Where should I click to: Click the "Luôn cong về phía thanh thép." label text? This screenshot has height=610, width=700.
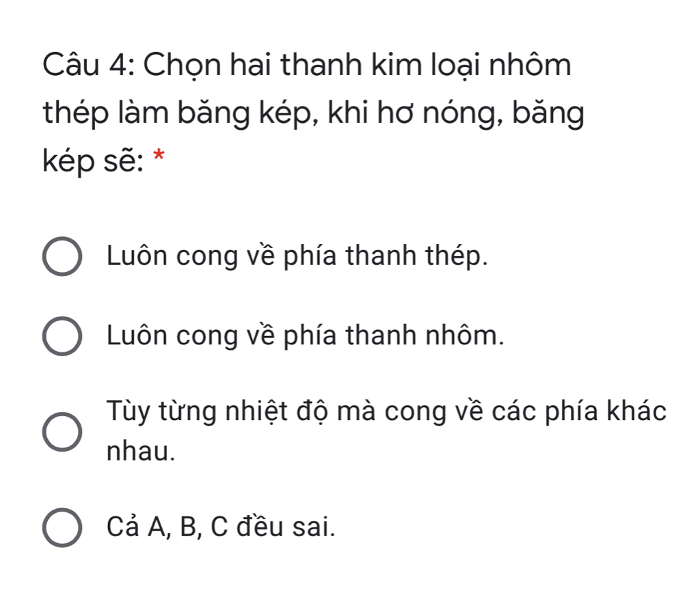(298, 256)
